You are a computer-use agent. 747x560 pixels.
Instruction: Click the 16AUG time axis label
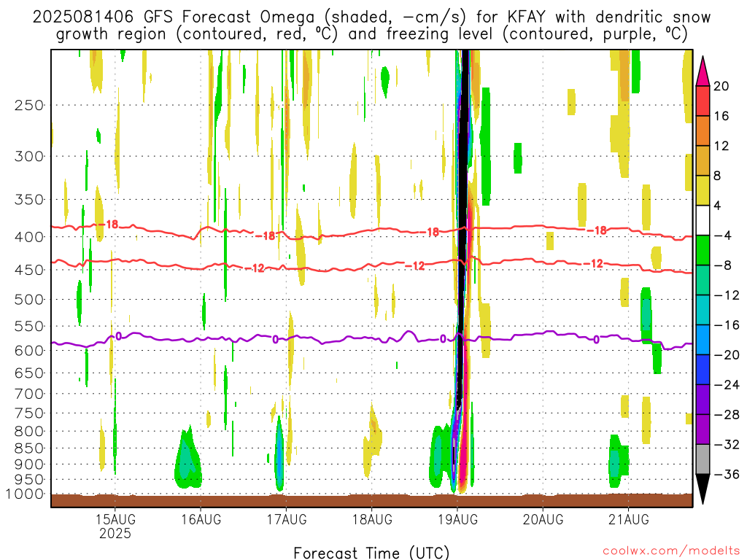click(201, 519)
